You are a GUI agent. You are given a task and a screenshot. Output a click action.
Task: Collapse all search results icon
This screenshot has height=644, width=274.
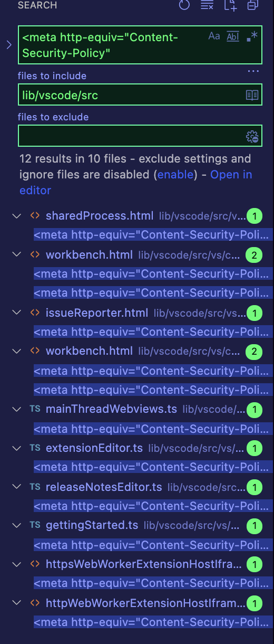click(253, 5)
